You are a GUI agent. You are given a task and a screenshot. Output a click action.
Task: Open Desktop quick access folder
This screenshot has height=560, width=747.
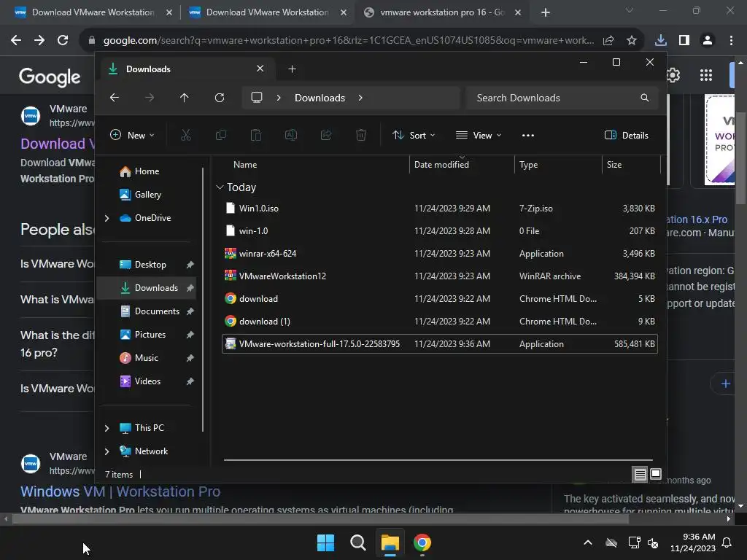(150, 265)
